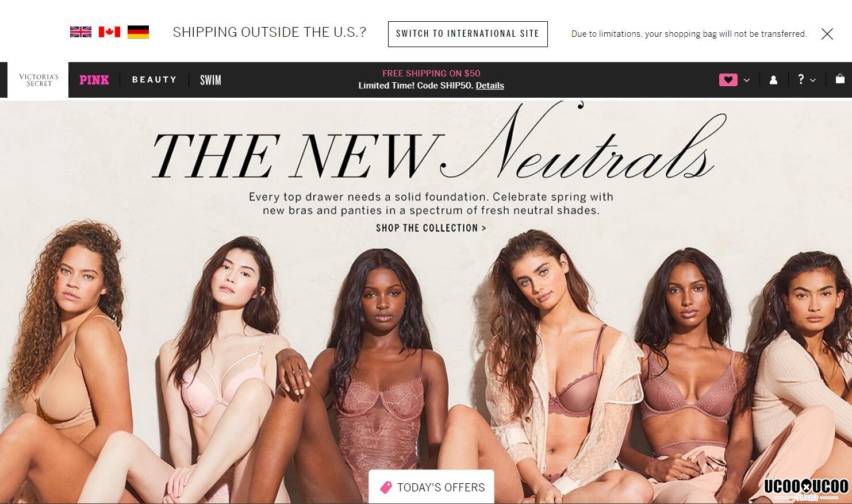The image size is (852, 504).
Task: Open the BEAUTY tab
Action: 154,80
